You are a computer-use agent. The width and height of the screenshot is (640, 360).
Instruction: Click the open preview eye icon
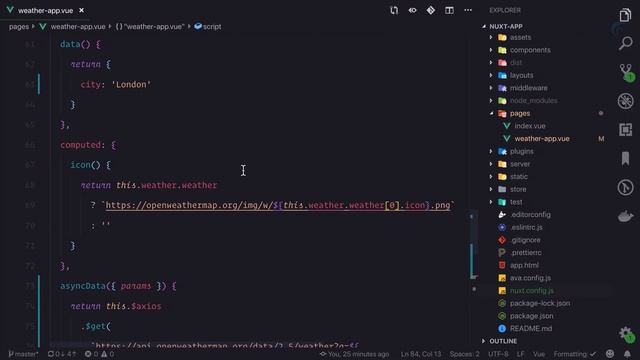(412, 10)
